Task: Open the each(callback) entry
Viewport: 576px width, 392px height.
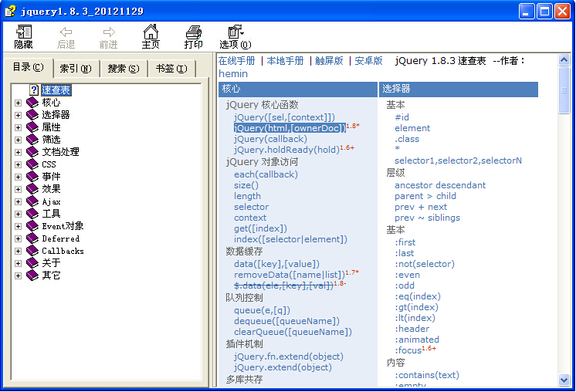Action: click(x=266, y=174)
